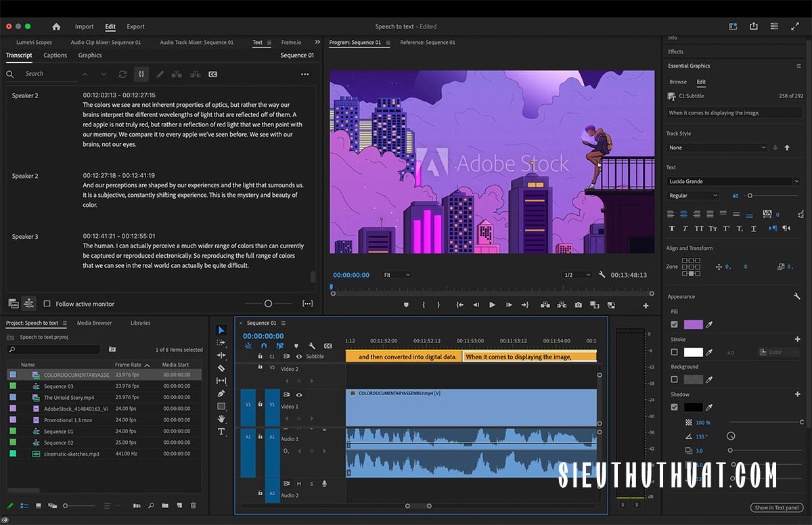Toggle Subtitle track eye visibility

(299, 357)
